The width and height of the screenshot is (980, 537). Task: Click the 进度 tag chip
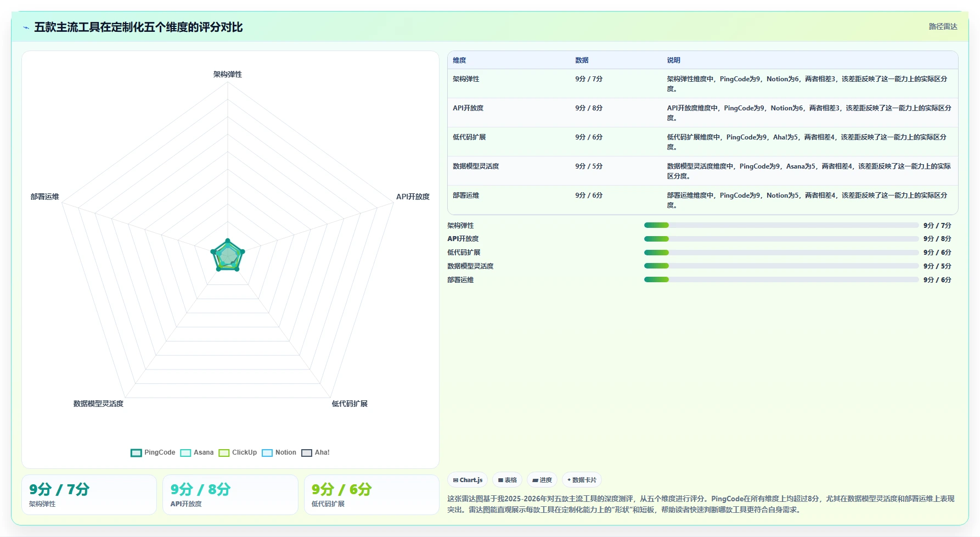point(542,480)
